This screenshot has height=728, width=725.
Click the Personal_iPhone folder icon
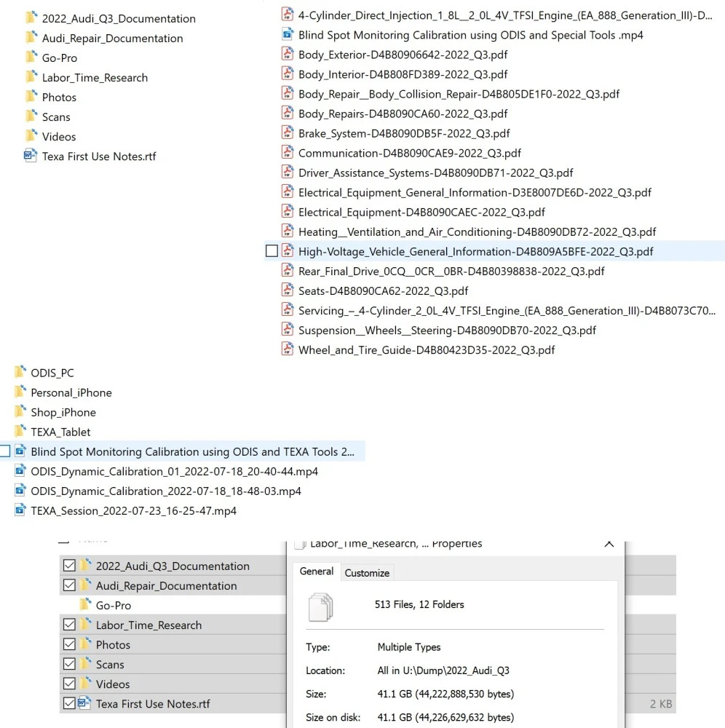click(x=20, y=392)
